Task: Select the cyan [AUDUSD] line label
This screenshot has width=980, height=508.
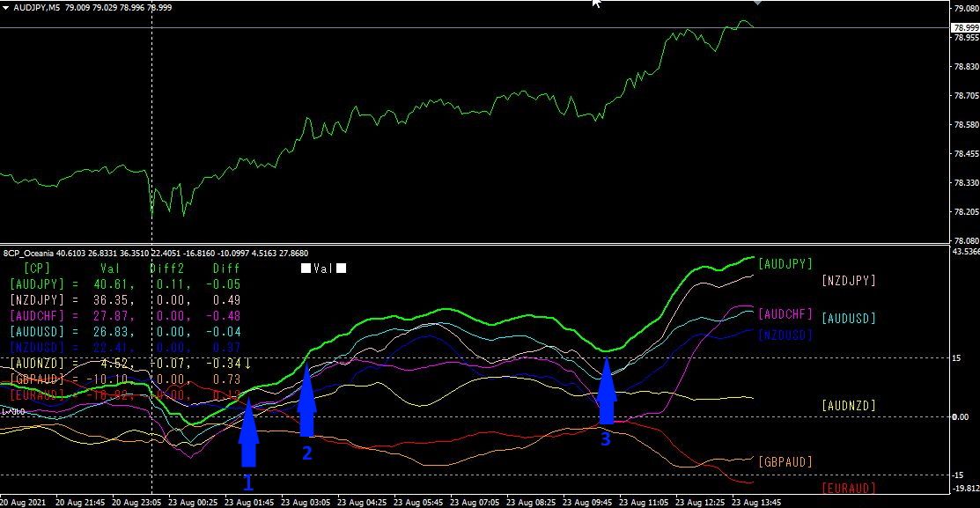Action: (849, 318)
